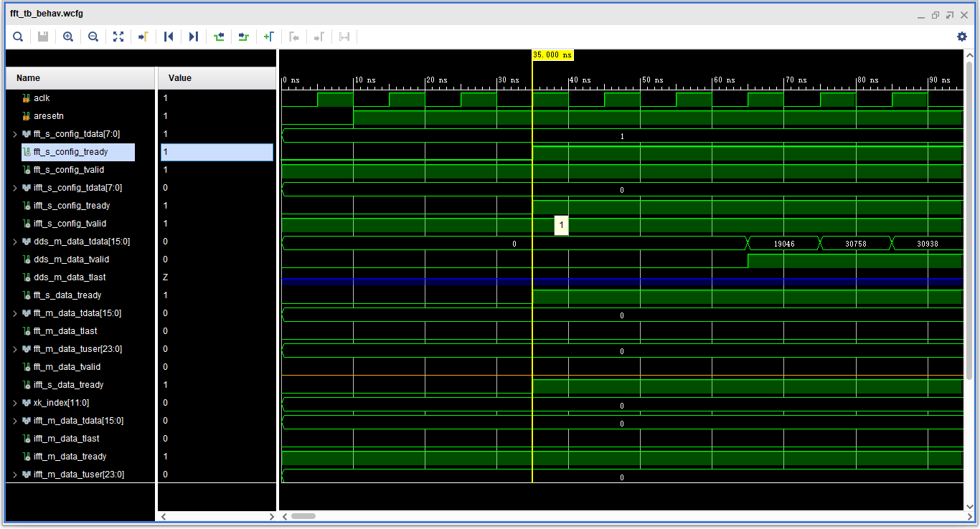The width and height of the screenshot is (980, 529).
Task: Click the Name column header
Action: tap(80, 78)
